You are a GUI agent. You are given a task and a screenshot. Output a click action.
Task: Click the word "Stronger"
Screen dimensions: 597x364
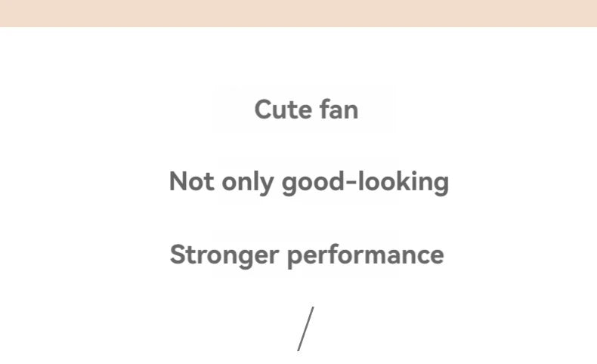coord(224,255)
